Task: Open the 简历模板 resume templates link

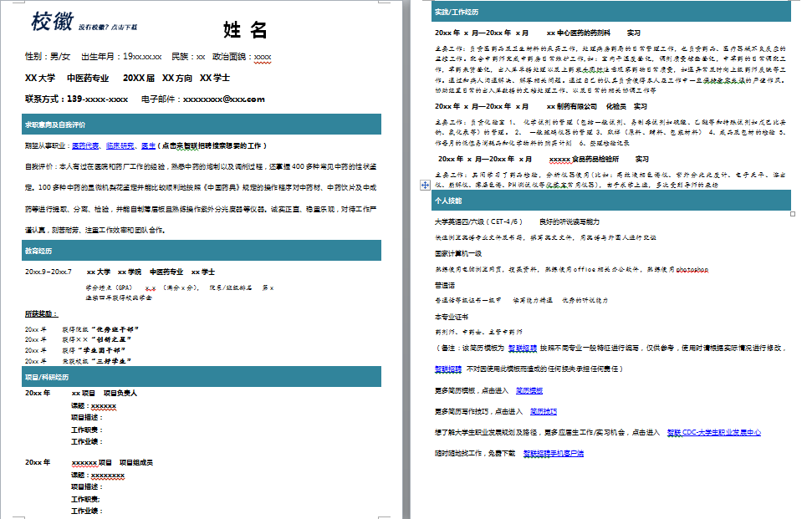Action: coord(531,389)
